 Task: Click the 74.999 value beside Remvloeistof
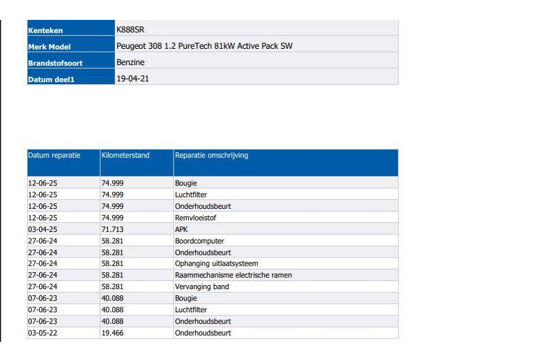pyautogui.click(x=112, y=218)
